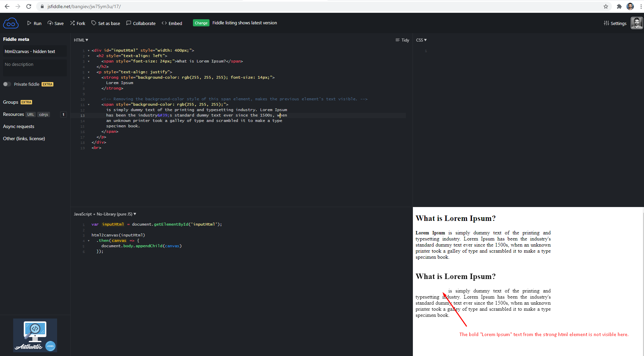Fork this fiddle
644x356 pixels.
point(77,23)
